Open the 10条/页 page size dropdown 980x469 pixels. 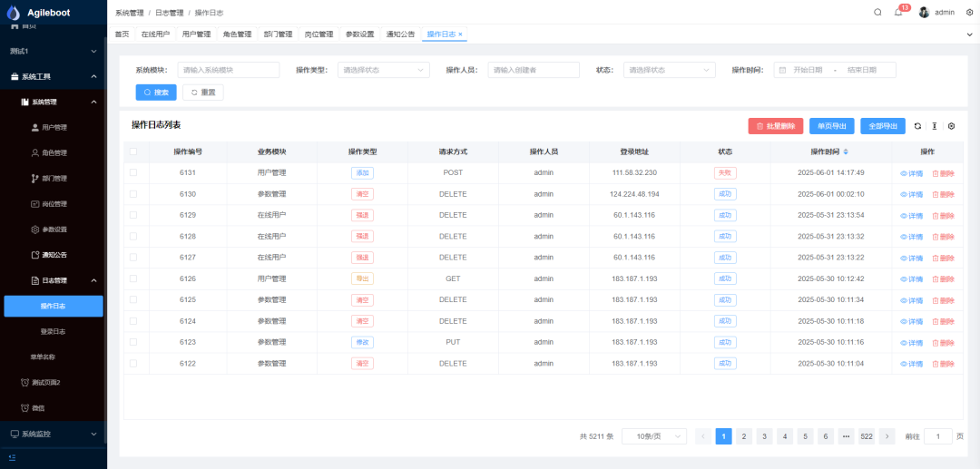[x=654, y=436]
